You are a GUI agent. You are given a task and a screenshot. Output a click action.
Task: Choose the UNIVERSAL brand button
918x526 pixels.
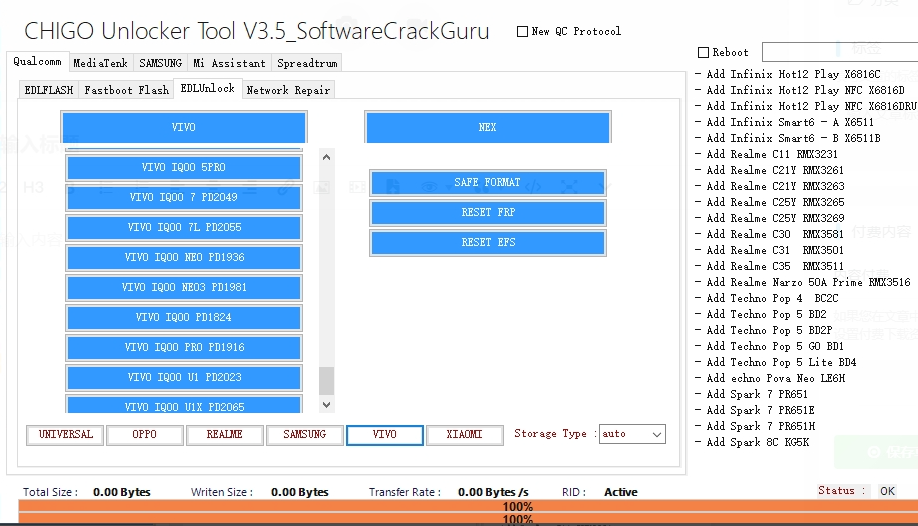pyautogui.click(x=65, y=435)
